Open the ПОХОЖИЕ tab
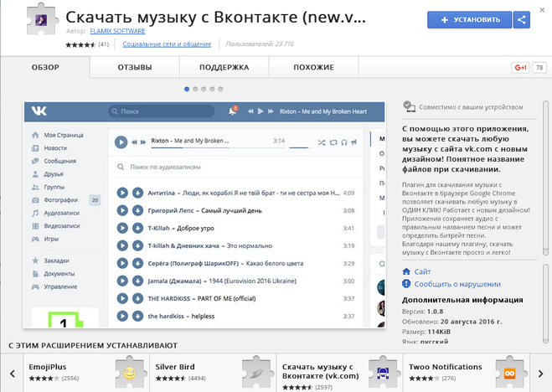Screen dimensions: 552x392 tap(313, 67)
